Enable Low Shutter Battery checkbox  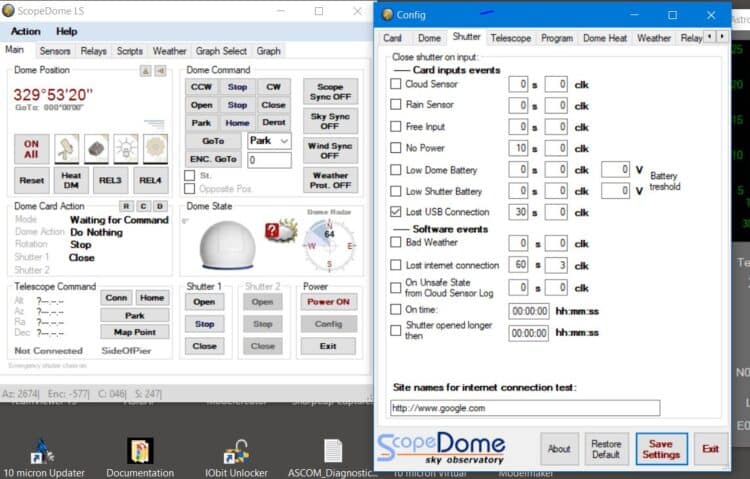tap(396, 191)
